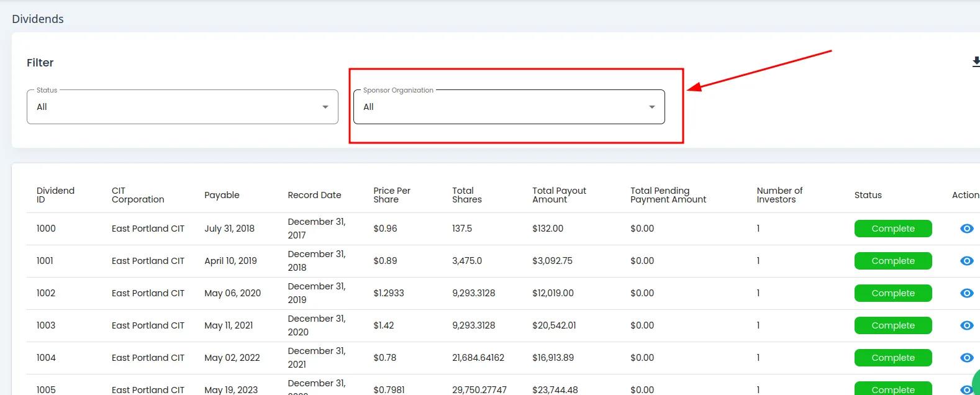
Task: Click the Payable column header
Action: coord(222,195)
